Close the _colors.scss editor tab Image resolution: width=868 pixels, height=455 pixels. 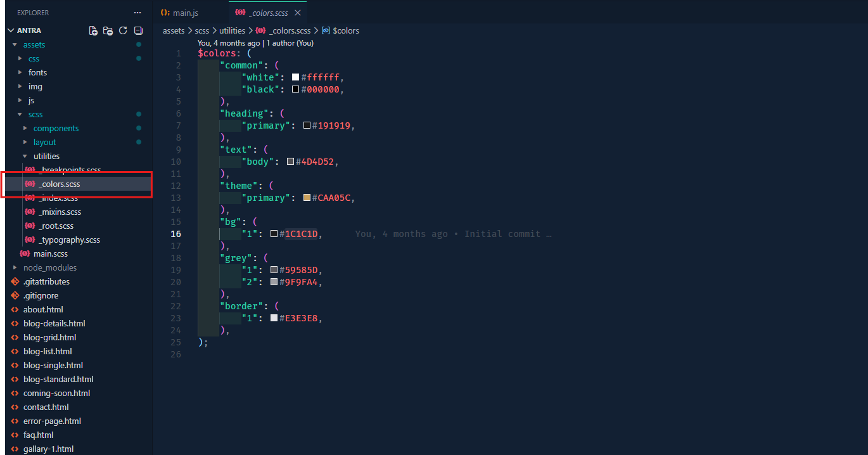(298, 13)
